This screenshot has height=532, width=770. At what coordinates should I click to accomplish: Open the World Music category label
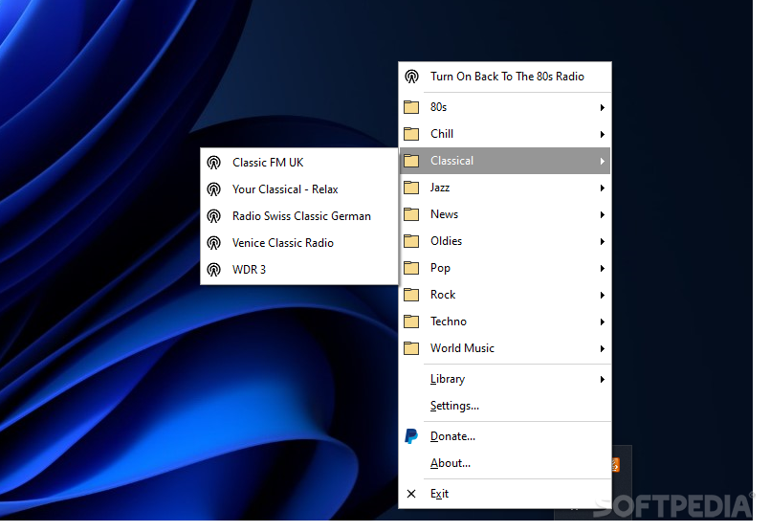point(462,348)
